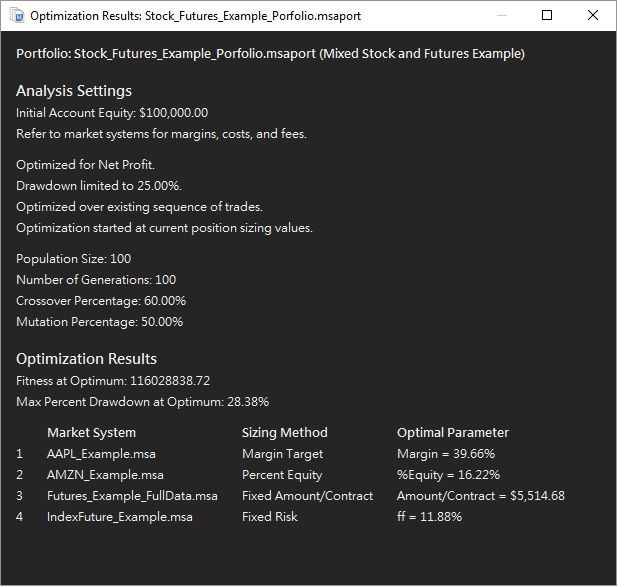This screenshot has height=586, width=617.
Task: Minimize the Optimization Results window
Action: click(502, 16)
